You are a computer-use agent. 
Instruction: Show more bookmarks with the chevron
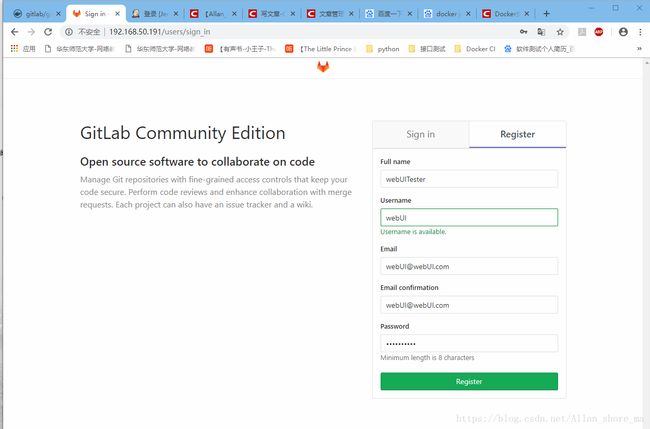(639, 48)
